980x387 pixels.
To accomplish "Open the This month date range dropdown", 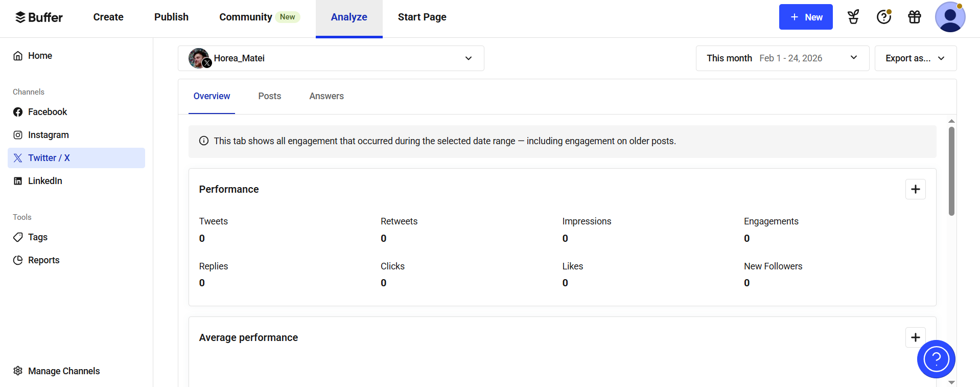I will 782,58.
